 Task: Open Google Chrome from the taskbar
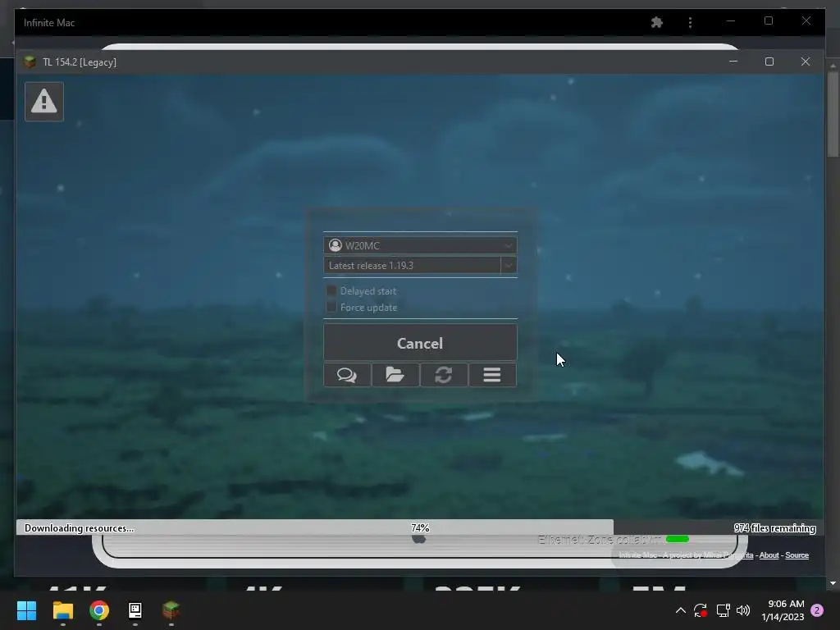point(99,610)
